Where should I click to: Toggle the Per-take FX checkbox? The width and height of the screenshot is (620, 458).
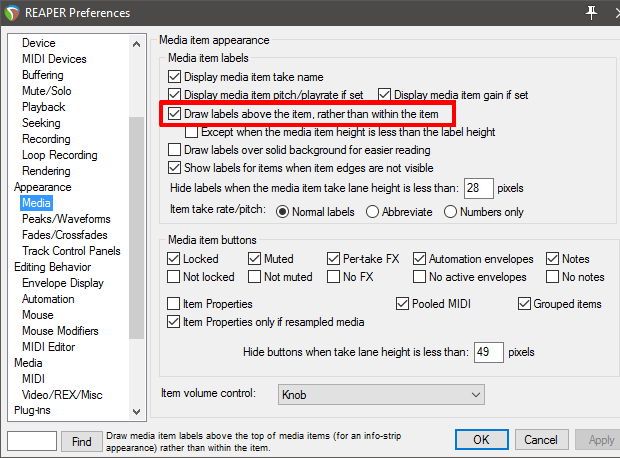click(x=333, y=259)
